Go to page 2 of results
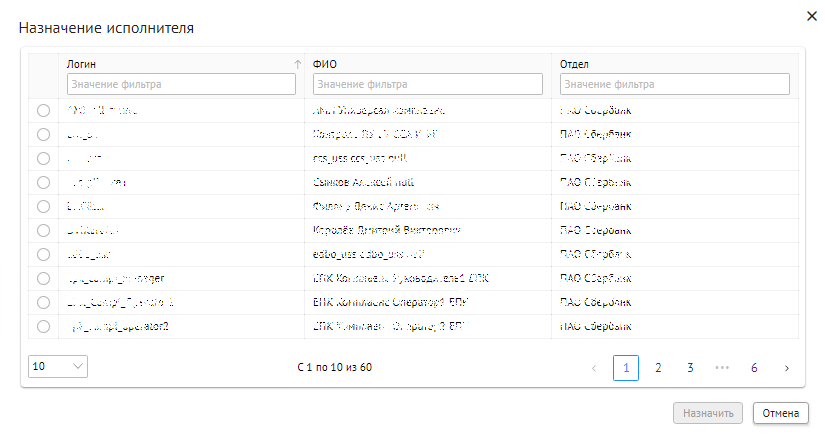The width and height of the screenshot is (825, 441). [x=658, y=368]
